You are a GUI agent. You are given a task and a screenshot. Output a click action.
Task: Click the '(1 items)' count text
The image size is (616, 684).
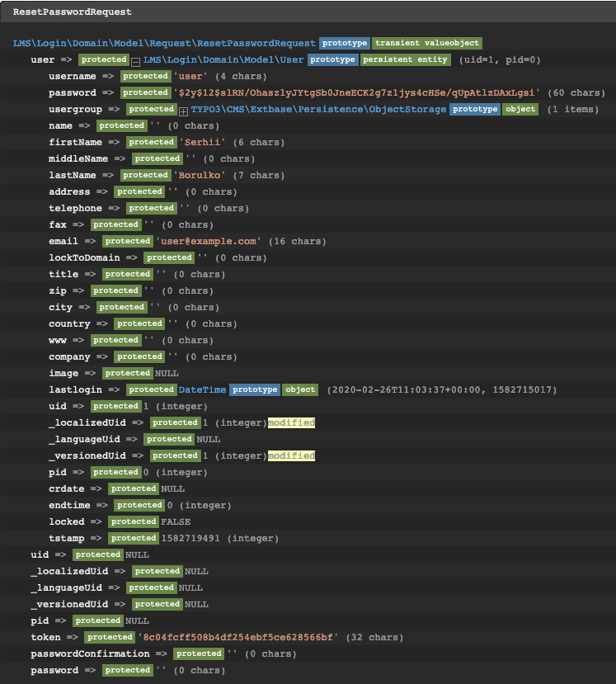(x=573, y=109)
